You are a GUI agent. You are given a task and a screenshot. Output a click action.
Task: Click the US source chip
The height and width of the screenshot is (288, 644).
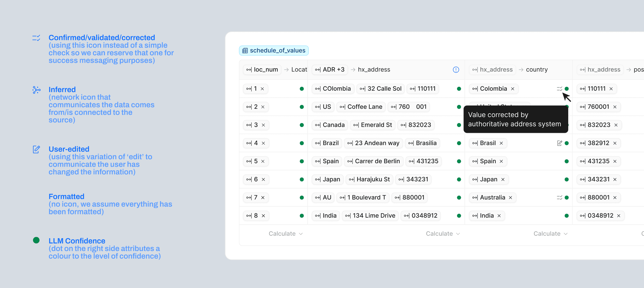click(323, 107)
